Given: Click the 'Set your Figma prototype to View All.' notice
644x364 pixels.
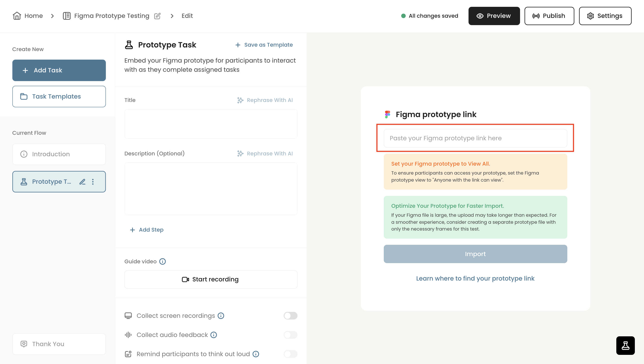Looking at the screenshot, I should tap(475, 172).
